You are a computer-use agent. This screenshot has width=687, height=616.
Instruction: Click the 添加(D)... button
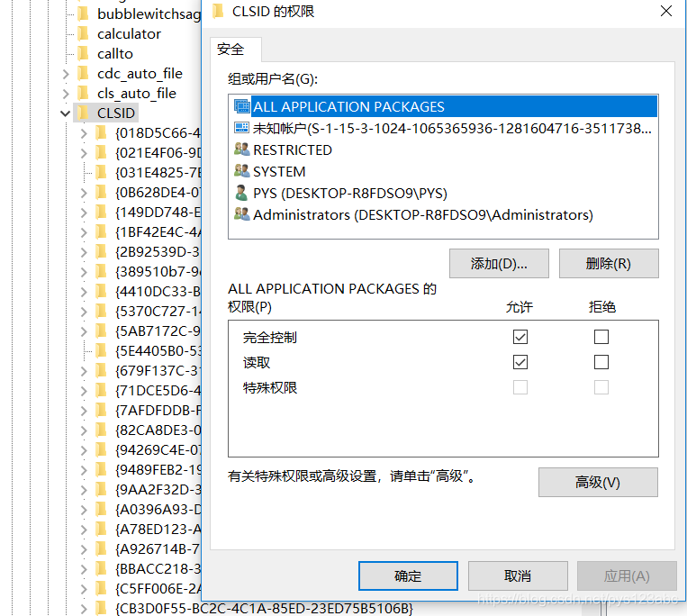point(499,263)
